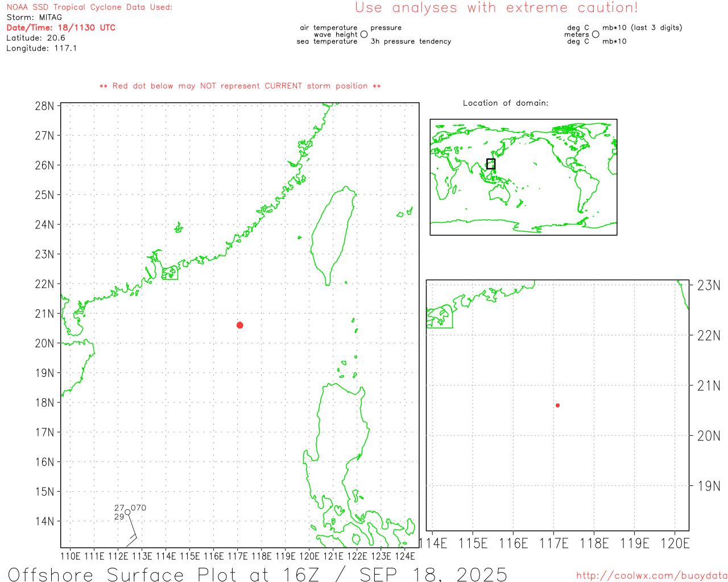Click the 21N label on main map axis

point(45,314)
